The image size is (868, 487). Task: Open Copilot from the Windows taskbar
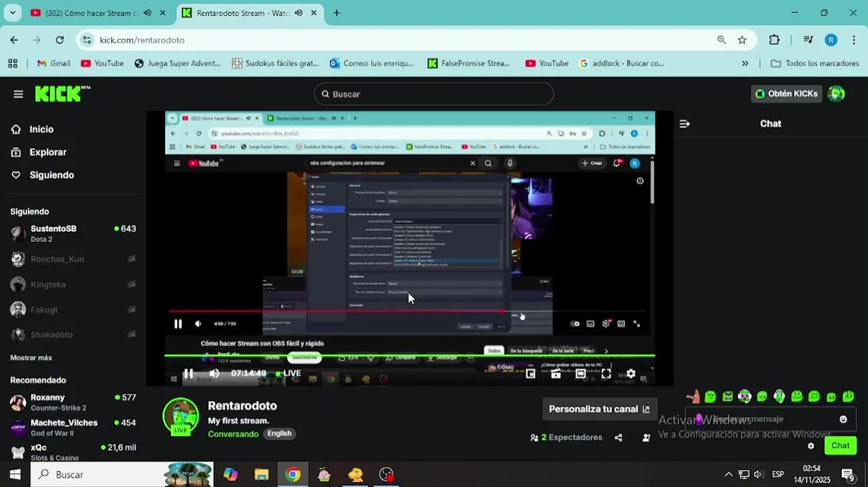point(231,475)
